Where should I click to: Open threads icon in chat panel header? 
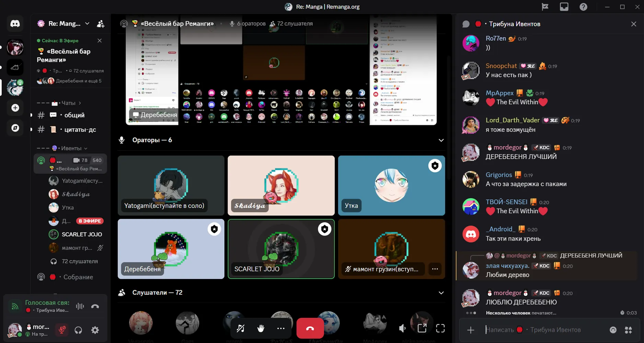[x=466, y=24]
